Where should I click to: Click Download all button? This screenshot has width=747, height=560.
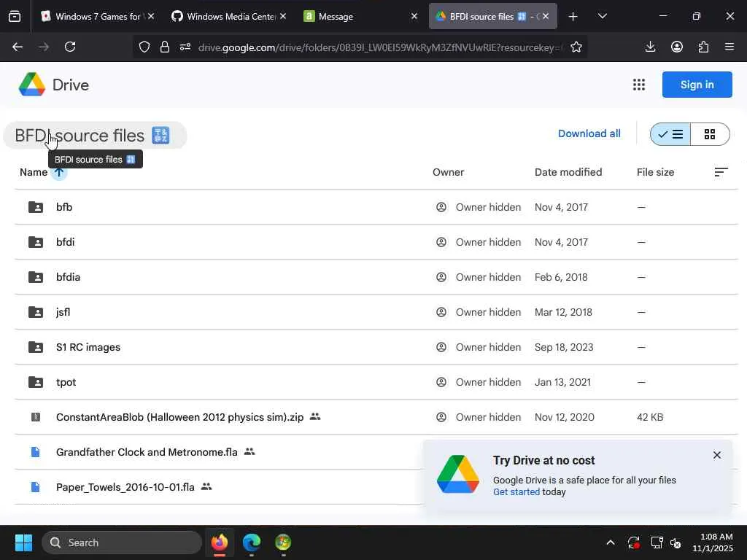[589, 134]
